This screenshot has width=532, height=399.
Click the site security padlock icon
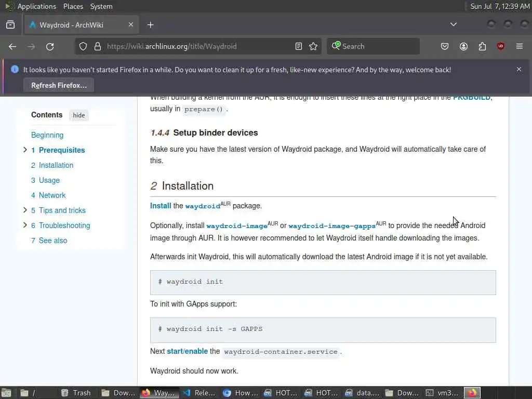click(98, 46)
